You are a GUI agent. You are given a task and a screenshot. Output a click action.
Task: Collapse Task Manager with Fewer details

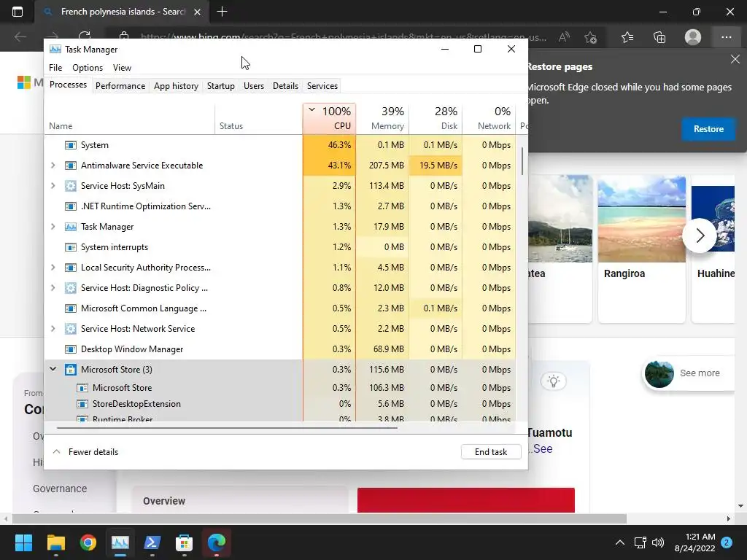coord(85,452)
